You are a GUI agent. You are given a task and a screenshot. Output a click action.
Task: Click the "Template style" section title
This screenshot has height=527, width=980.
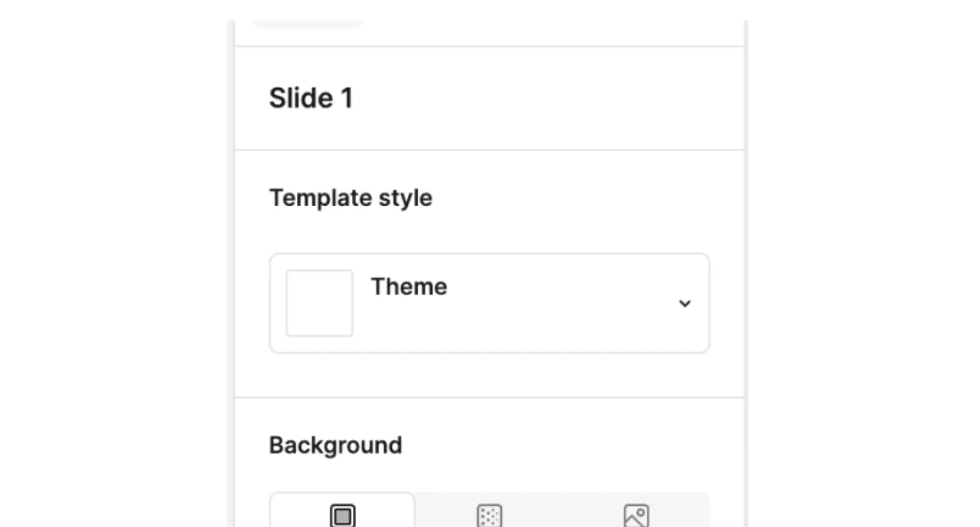point(351,198)
